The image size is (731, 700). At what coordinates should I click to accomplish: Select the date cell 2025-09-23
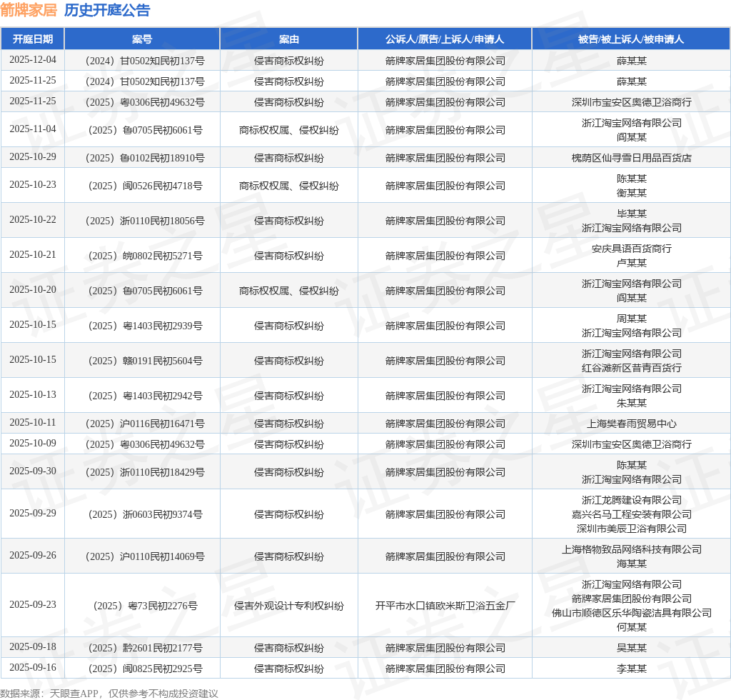click(33, 605)
